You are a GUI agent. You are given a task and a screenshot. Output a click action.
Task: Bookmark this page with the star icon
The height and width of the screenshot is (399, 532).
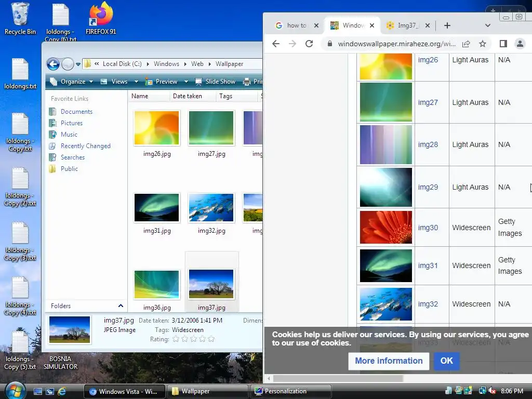pos(483,44)
